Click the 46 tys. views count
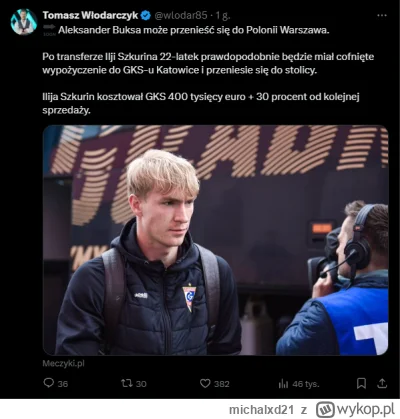 click(x=306, y=384)
